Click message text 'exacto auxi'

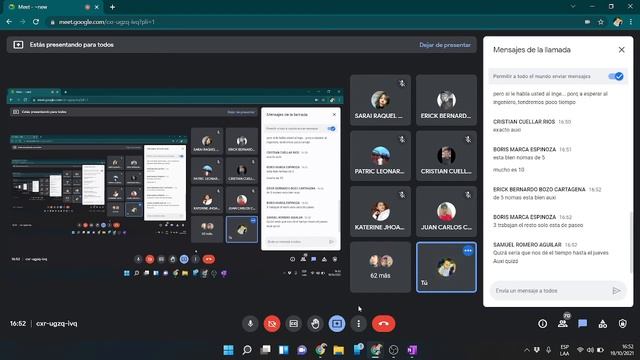click(507, 130)
